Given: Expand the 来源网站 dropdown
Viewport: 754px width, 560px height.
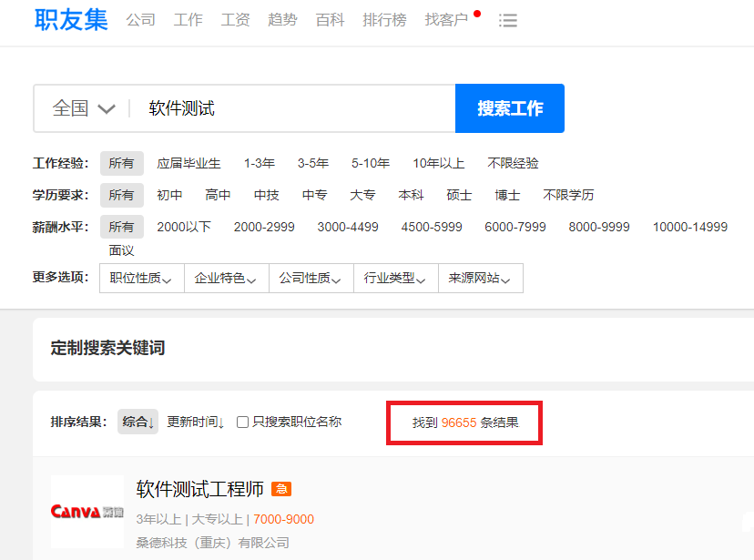Looking at the screenshot, I should click(481, 279).
